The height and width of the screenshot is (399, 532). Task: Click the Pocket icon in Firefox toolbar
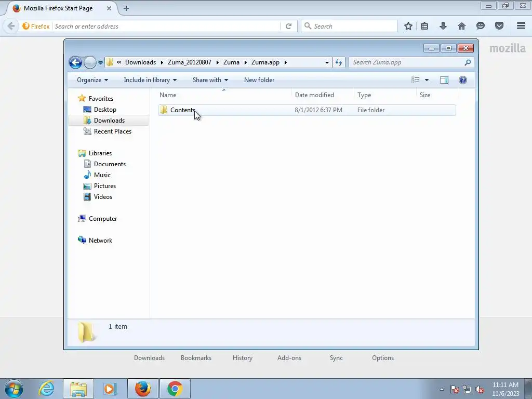(499, 26)
